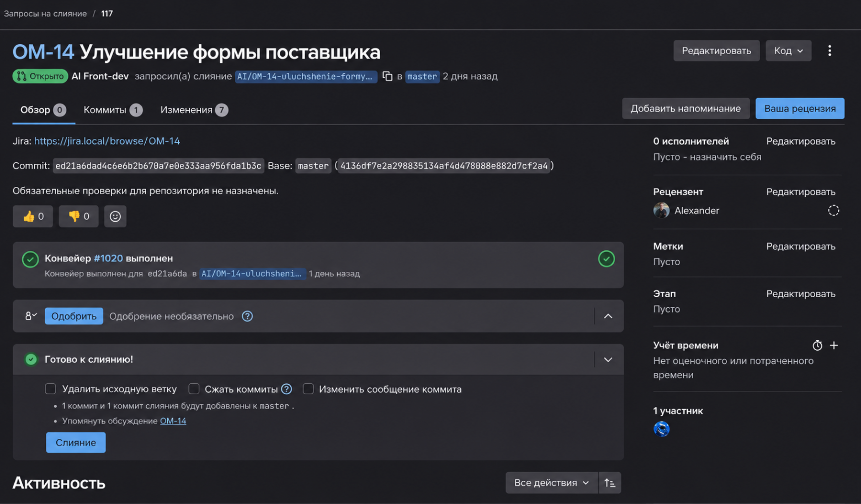
Task: Edit the Метки labels section
Action: click(800, 246)
